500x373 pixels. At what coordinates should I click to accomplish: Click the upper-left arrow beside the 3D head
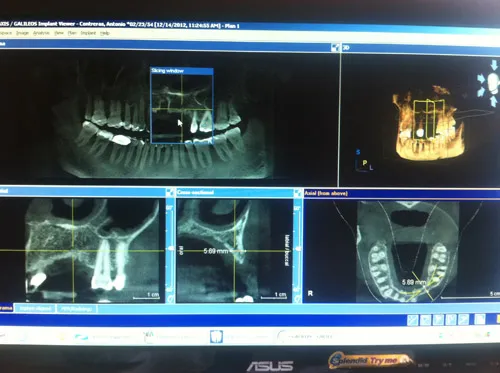(x=481, y=79)
